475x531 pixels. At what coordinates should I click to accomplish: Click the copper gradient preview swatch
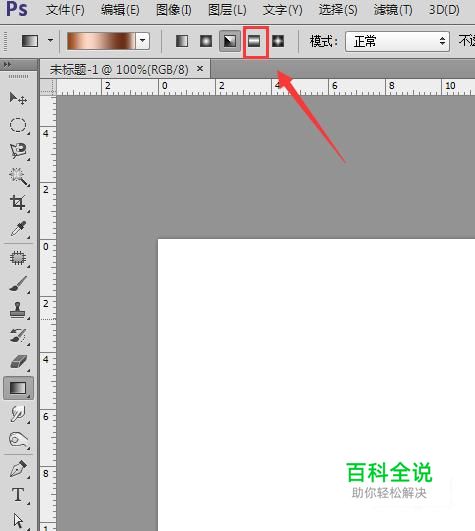point(101,41)
